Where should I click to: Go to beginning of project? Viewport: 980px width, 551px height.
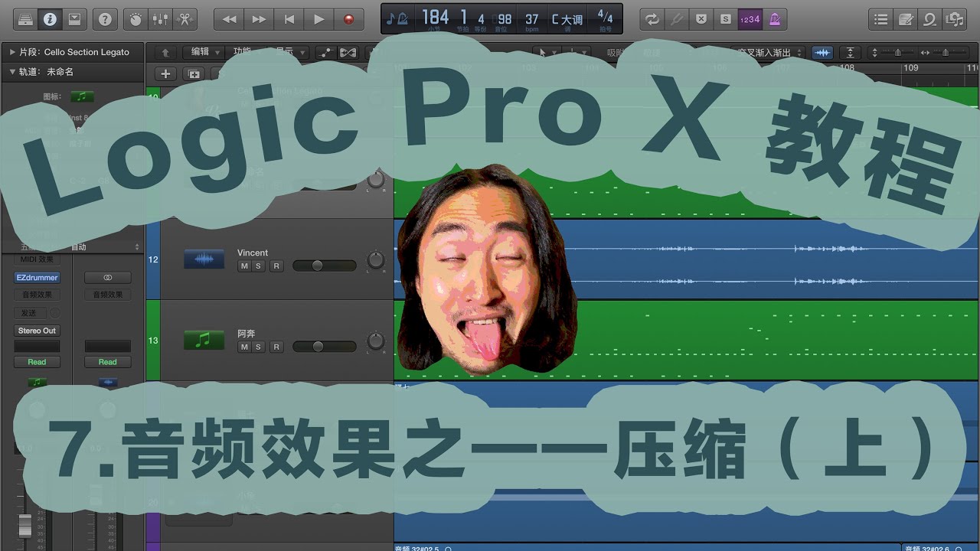[289, 19]
